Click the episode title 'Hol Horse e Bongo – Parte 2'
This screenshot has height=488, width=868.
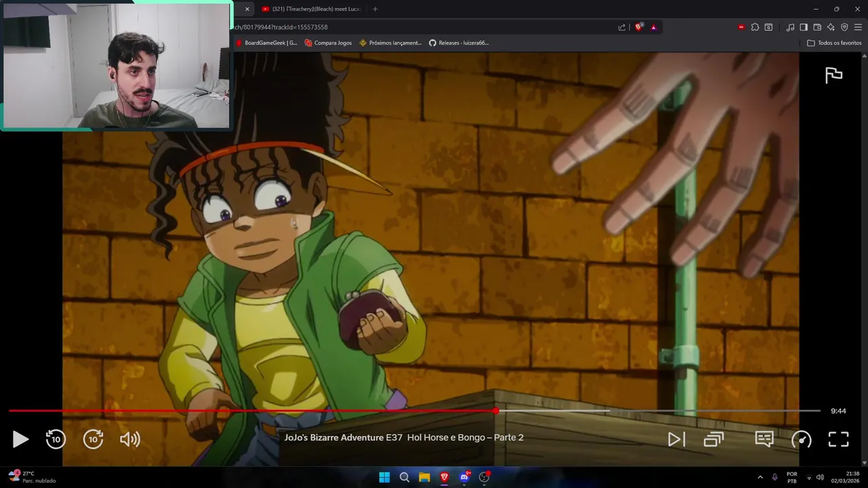(465, 437)
